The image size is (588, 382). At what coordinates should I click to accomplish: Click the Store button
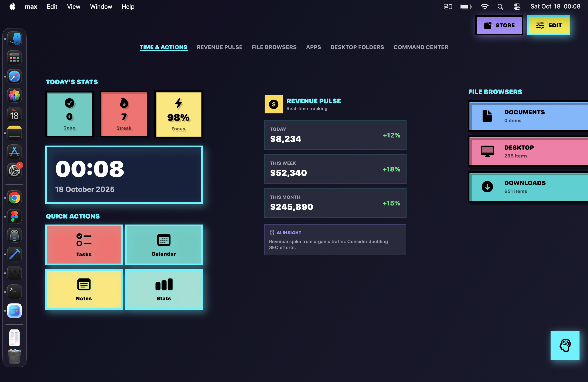click(x=499, y=25)
